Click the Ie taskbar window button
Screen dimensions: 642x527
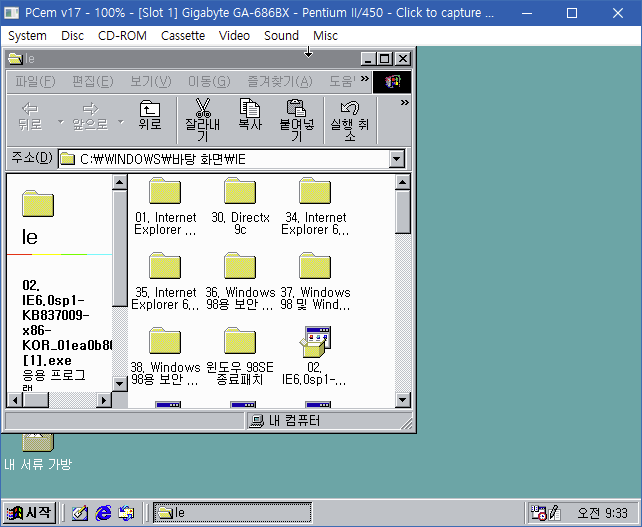click(x=232, y=513)
